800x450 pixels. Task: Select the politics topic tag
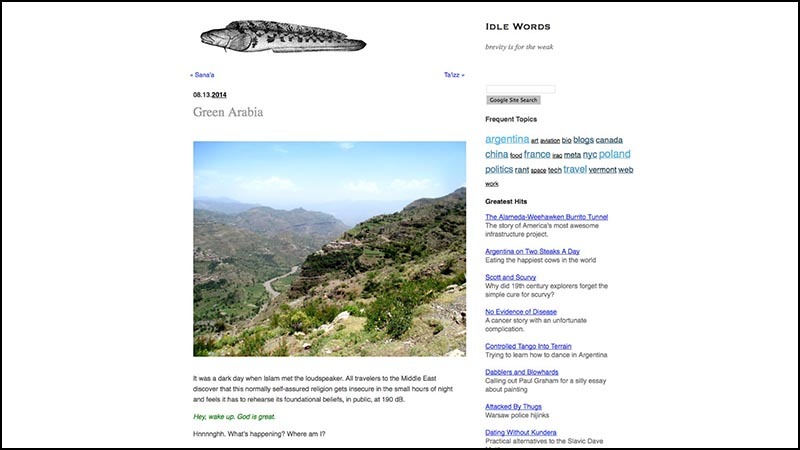(499, 169)
